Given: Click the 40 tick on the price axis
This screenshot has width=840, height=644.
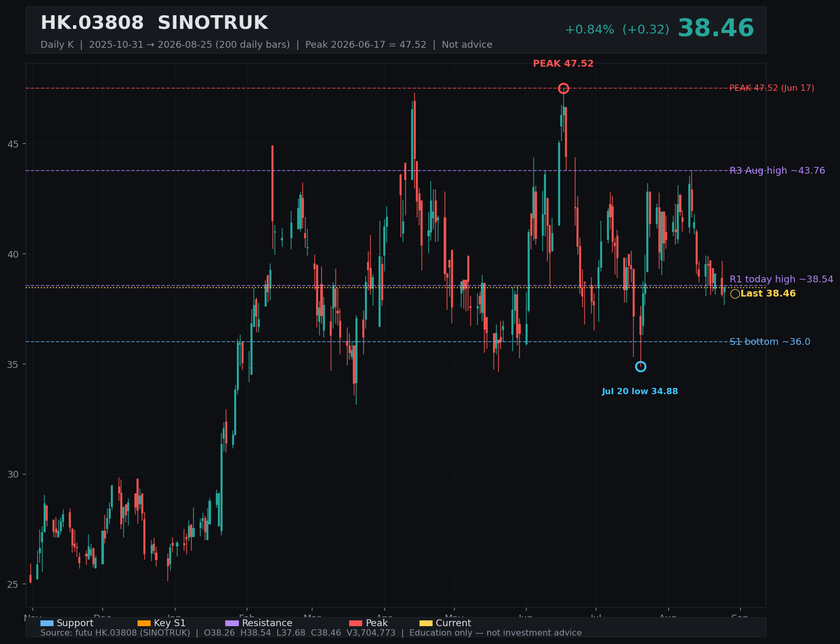Looking at the screenshot, I should coord(14,254).
